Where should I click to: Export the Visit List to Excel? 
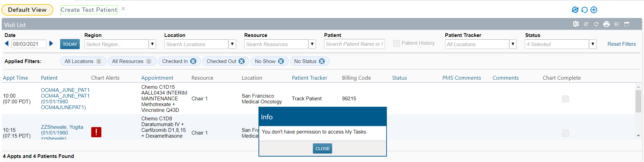(x=576, y=24)
